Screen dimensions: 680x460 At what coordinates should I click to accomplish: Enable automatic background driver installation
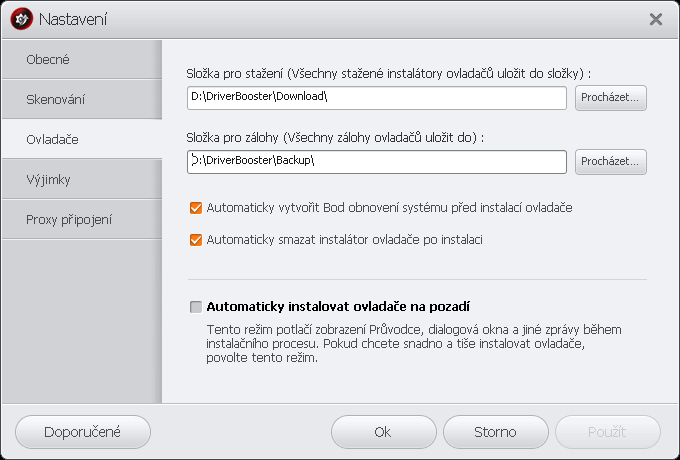(196, 307)
